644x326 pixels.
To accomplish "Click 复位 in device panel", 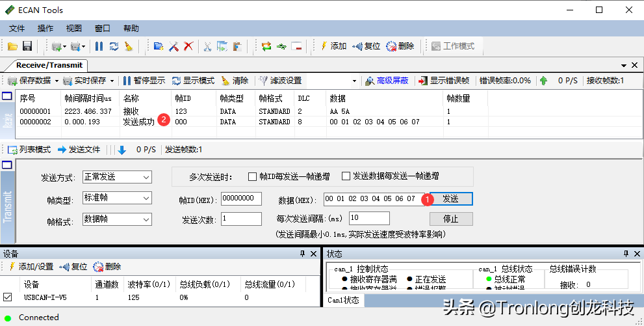I will 73,267.
